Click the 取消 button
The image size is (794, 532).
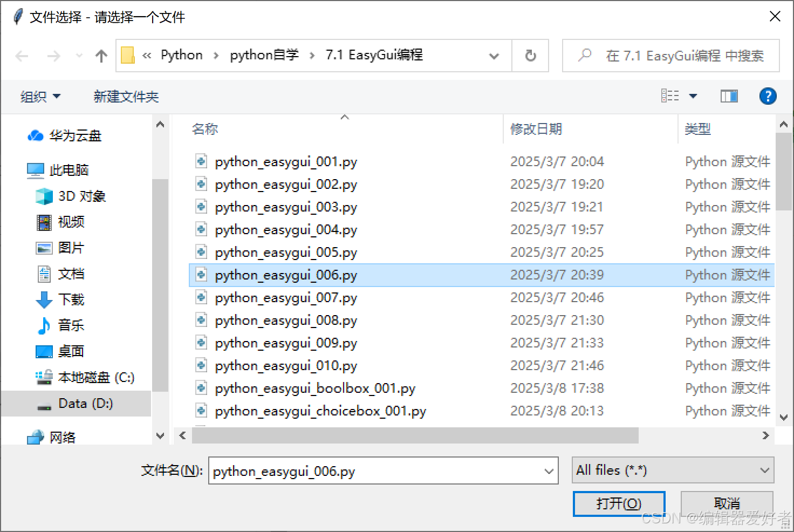point(727,502)
